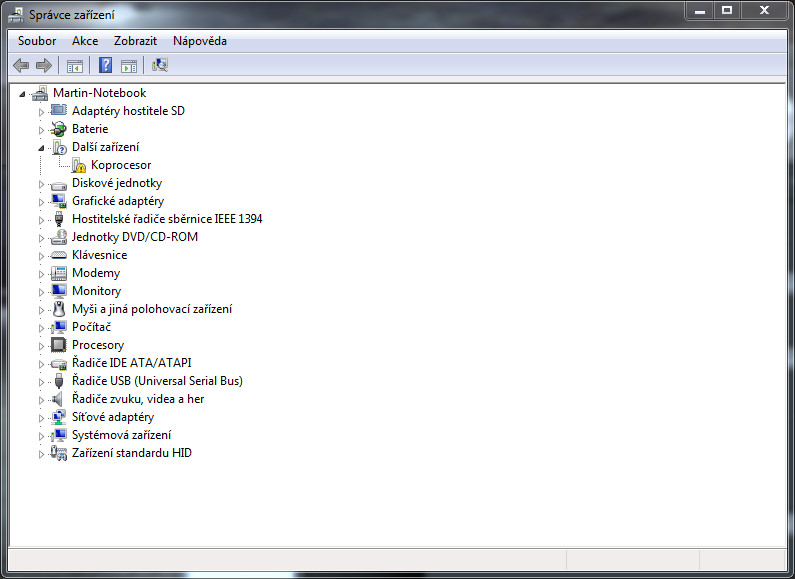Click the speaker icon for sound controllers
The image size is (795, 579).
pyautogui.click(x=58, y=399)
